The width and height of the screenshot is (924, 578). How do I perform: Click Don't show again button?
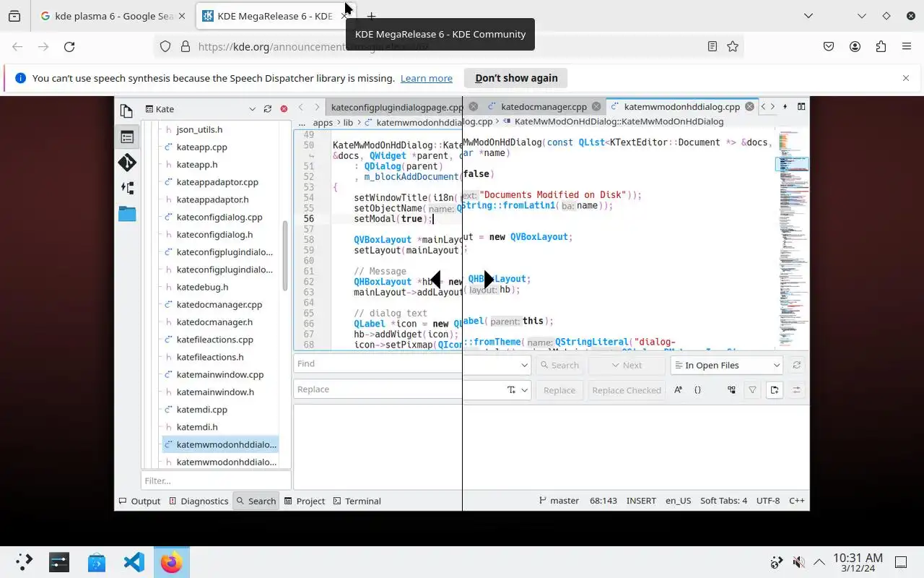516,78
